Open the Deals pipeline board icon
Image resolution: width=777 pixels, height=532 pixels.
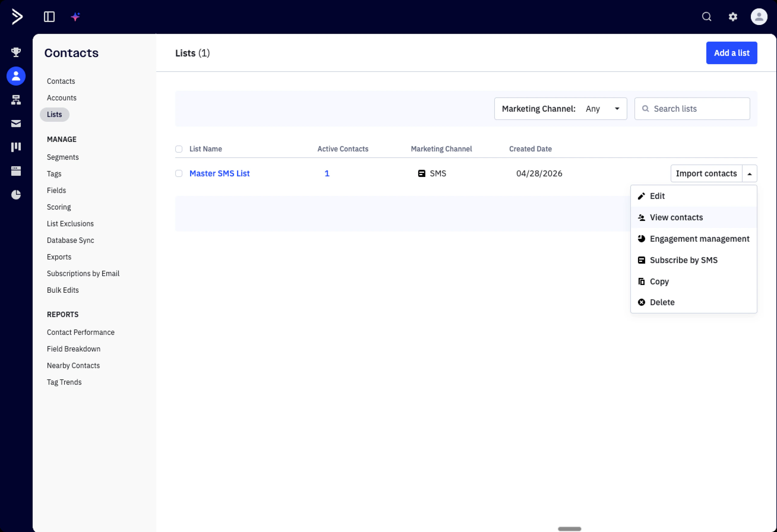16,147
